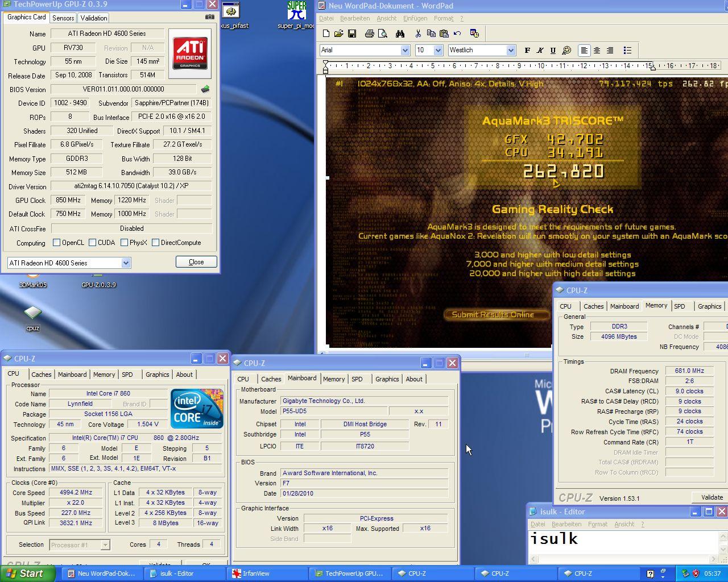Click the BIOS save icon in GPU-Z
728x582 pixels.
(x=205, y=89)
